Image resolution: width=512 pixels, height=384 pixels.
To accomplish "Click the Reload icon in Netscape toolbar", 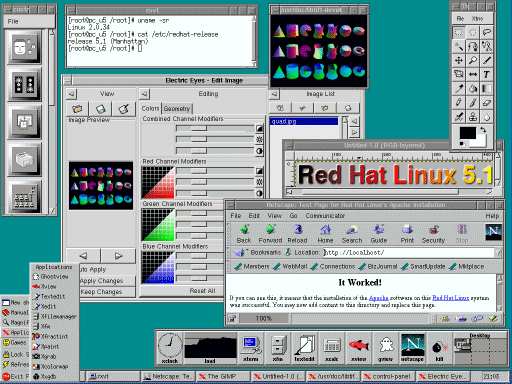I will tap(297, 233).
